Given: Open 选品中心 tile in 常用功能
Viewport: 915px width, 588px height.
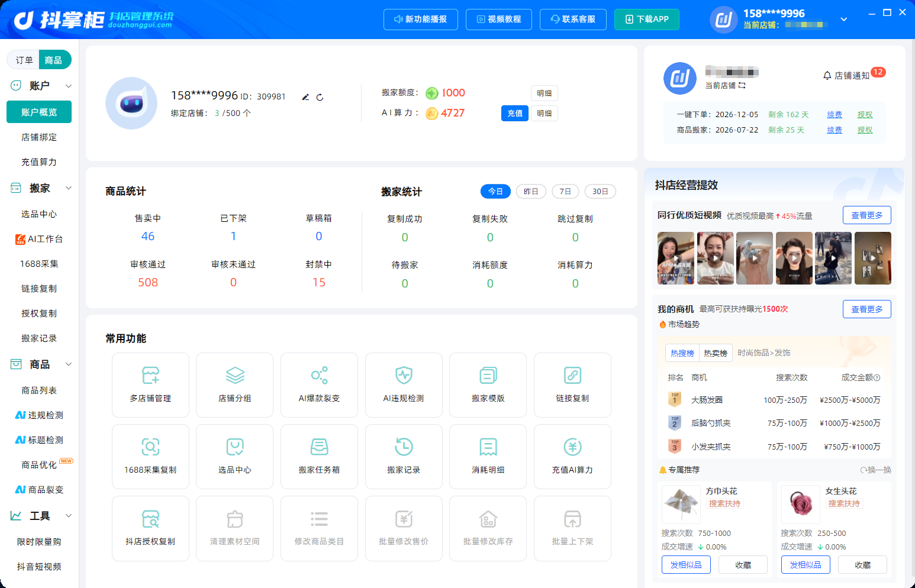Looking at the screenshot, I should click(234, 457).
